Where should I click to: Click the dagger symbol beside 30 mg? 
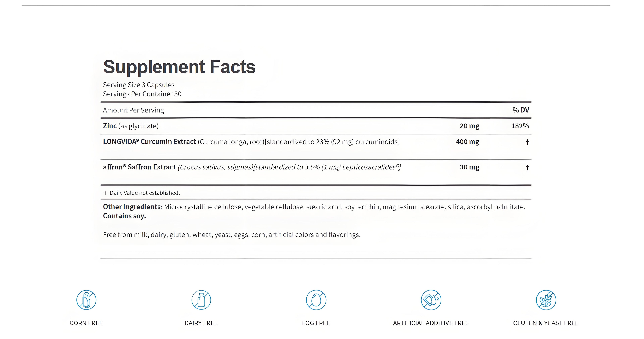pos(527,167)
